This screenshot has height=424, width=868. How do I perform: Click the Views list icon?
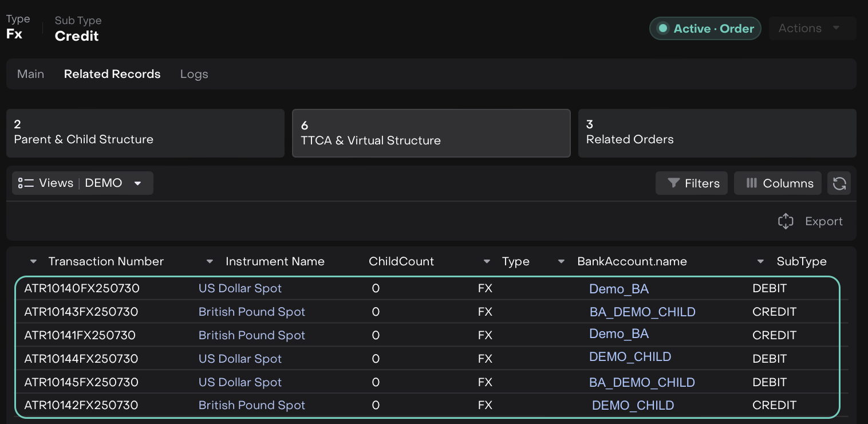pyautogui.click(x=26, y=183)
